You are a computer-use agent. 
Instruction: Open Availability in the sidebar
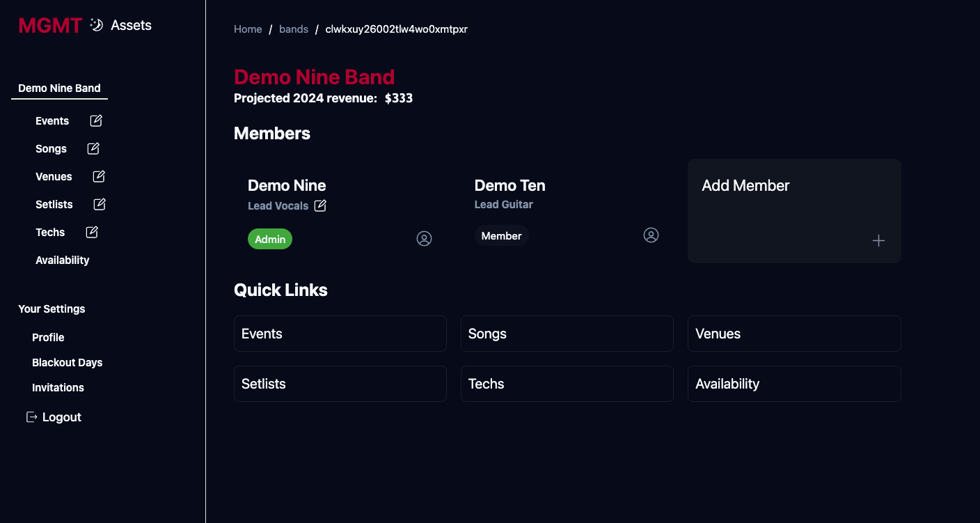tap(63, 260)
